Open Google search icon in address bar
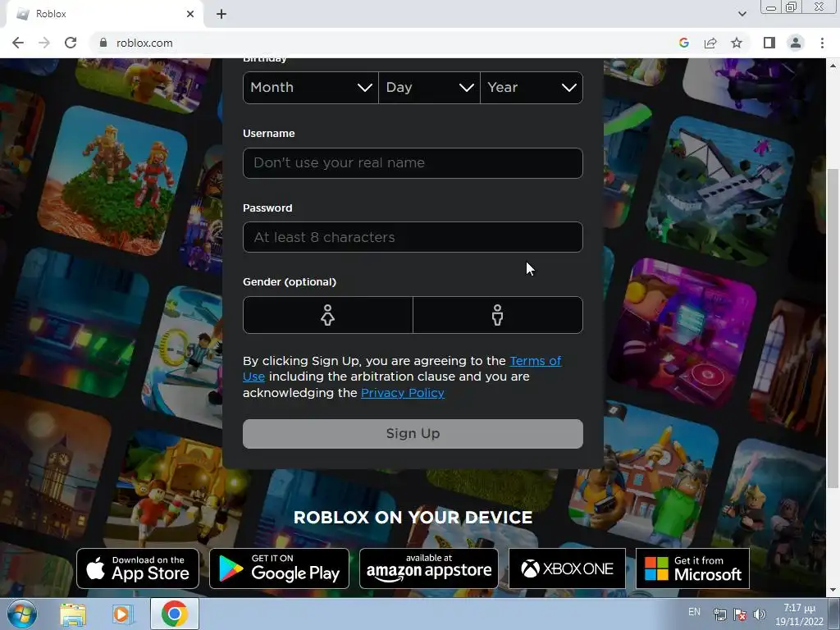This screenshot has width=840, height=630. 683,43
